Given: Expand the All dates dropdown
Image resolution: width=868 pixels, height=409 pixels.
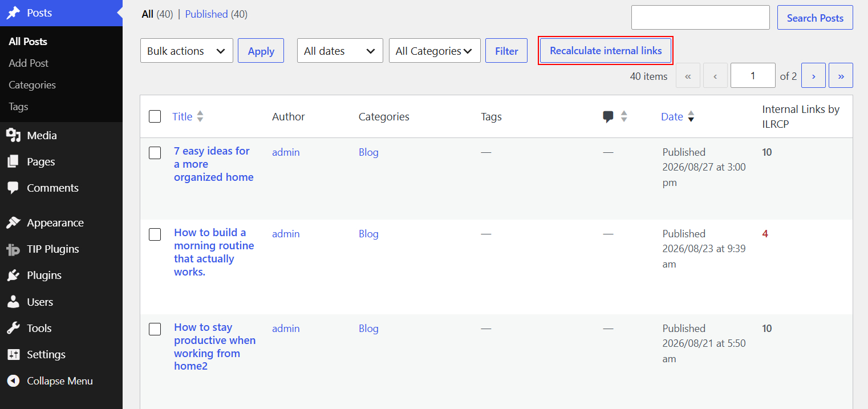Looking at the screenshot, I should click(340, 51).
